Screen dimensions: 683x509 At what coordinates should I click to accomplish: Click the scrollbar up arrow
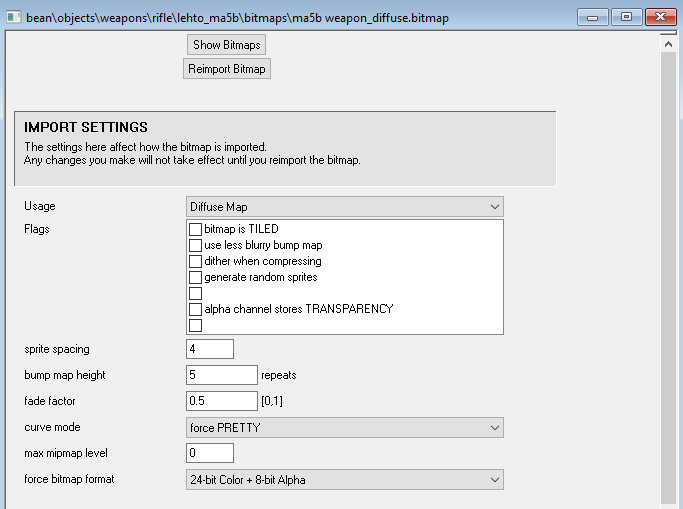tap(668, 44)
